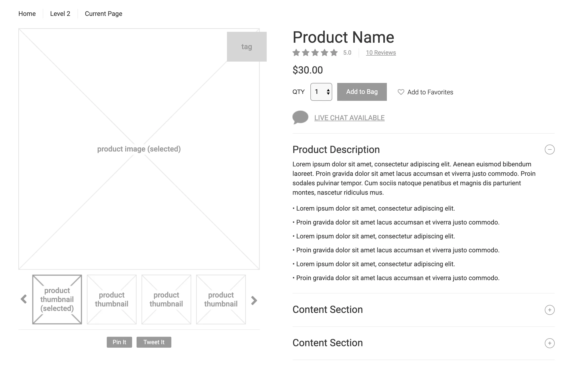Screen dimensions: 588x374
Task: Click the heart favorites icon
Action: pyautogui.click(x=401, y=92)
